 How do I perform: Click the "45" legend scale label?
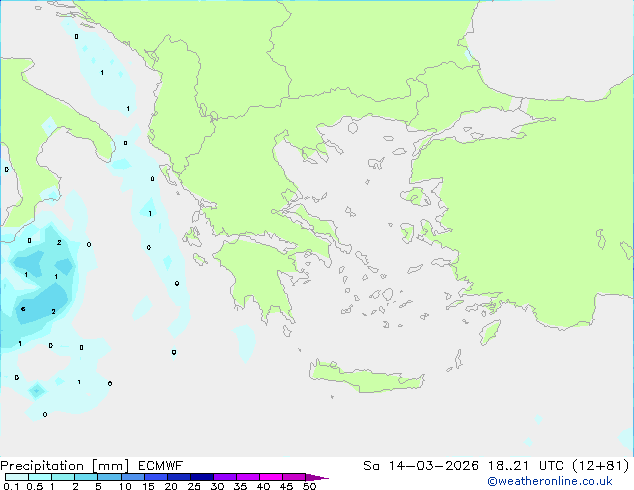[x=286, y=486]
